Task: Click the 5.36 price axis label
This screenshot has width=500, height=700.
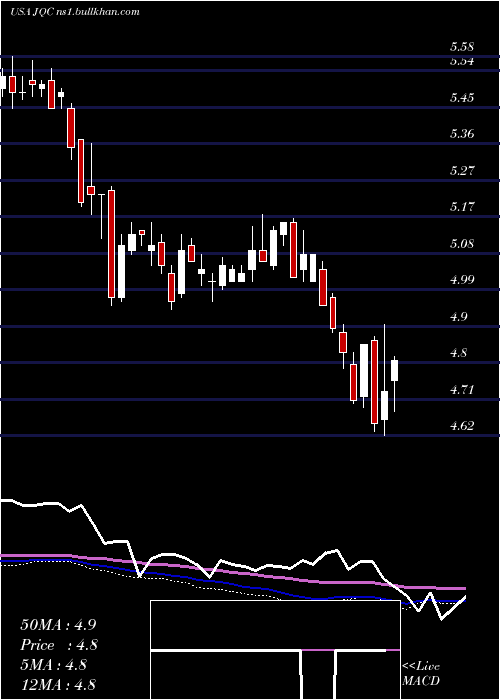Action: click(462, 133)
